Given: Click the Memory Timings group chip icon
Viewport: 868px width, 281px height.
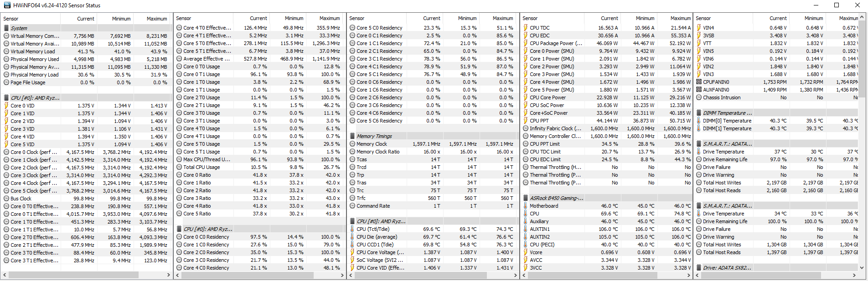Looking at the screenshot, I should [x=352, y=136].
